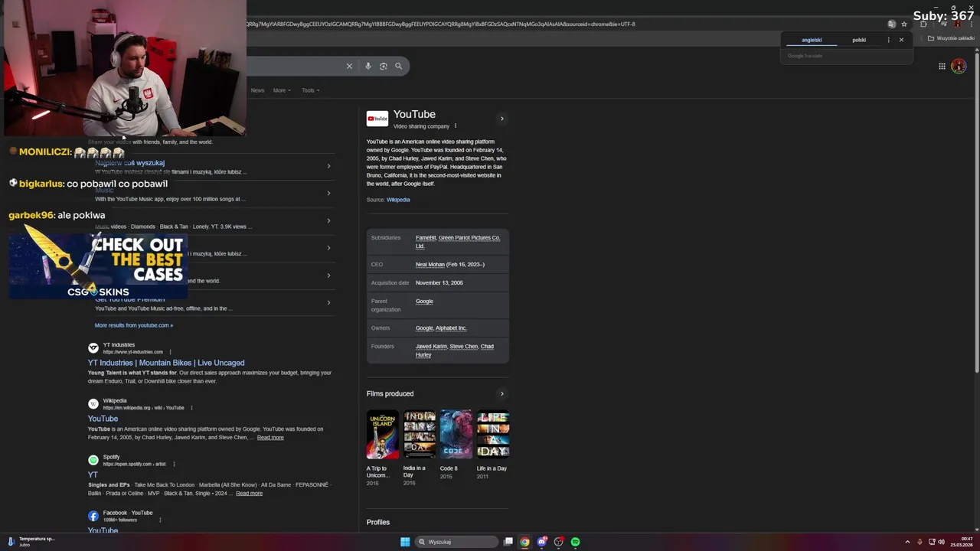Open Wszystkie zakładki bookmarks folder
Image resolution: width=980 pixels, height=551 pixels.
point(951,38)
